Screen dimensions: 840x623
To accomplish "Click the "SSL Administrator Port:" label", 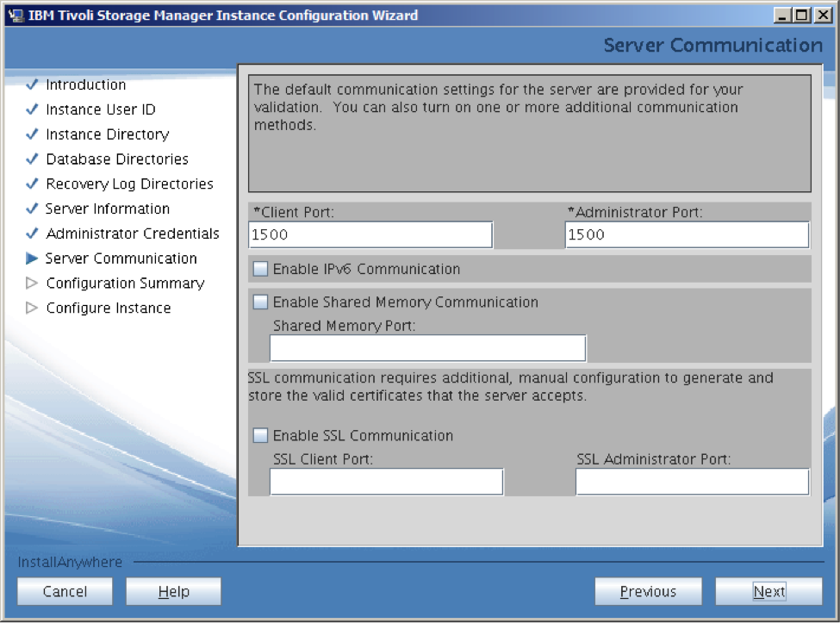I will click(654, 459).
